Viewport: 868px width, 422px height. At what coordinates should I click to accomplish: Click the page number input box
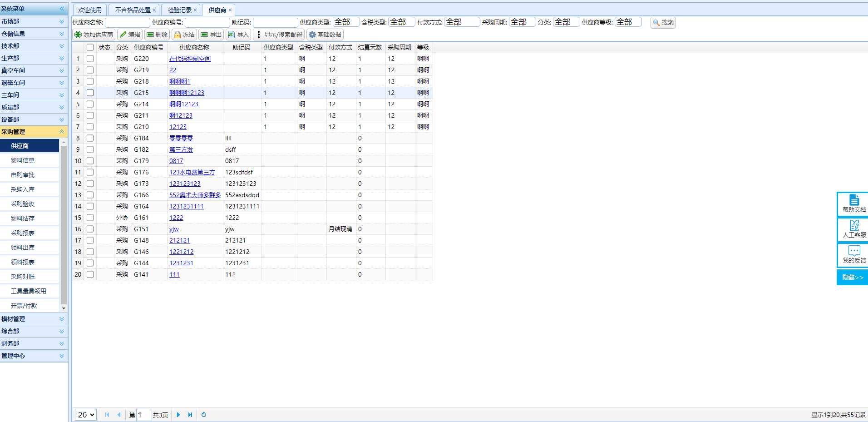coord(144,415)
